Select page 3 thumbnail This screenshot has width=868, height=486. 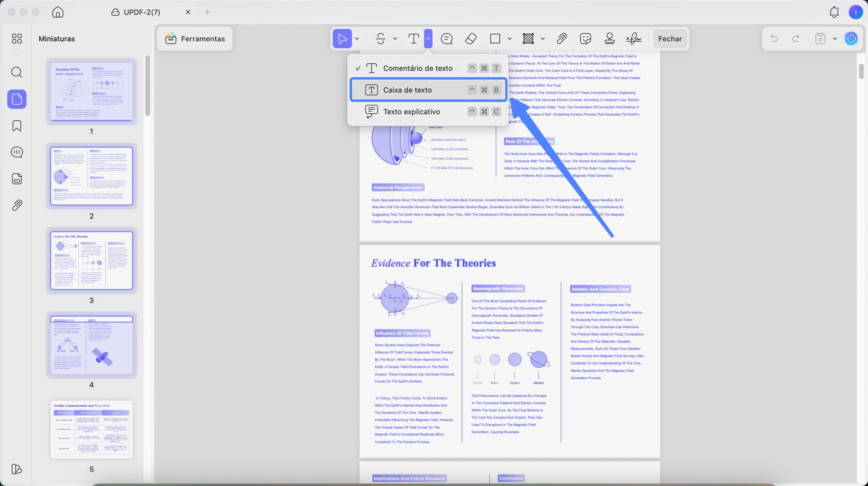pos(92,260)
